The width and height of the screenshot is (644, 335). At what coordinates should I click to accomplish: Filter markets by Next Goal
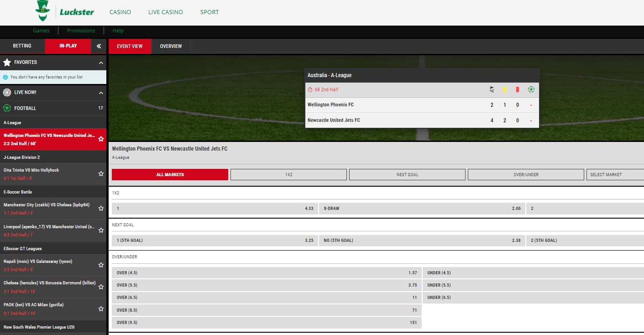pos(407,175)
